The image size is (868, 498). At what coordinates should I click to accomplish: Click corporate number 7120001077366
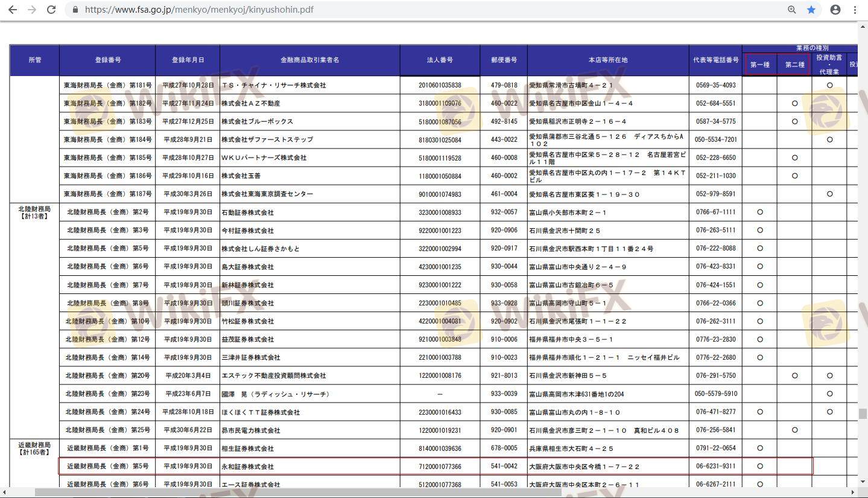pos(440,467)
